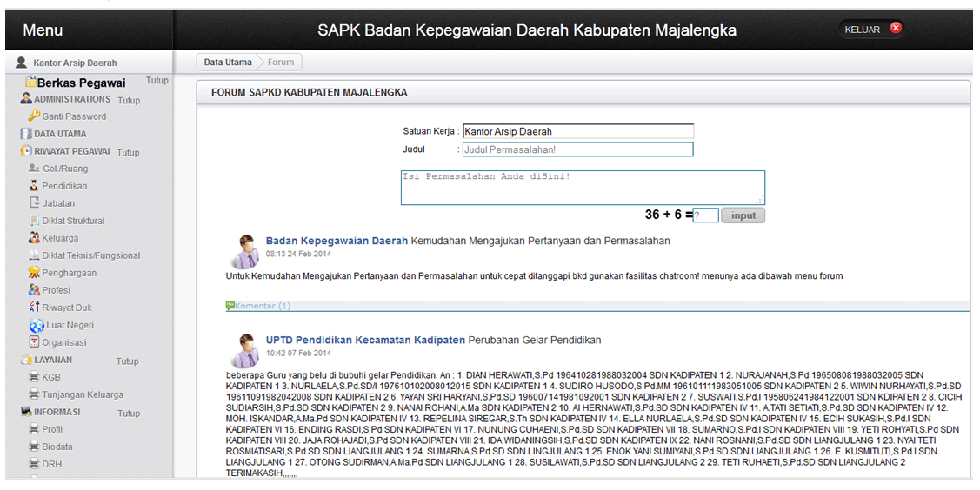Open the Komentar (1) link
The height and width of the screenshot is (490, 980).
(x=263, y=306)
